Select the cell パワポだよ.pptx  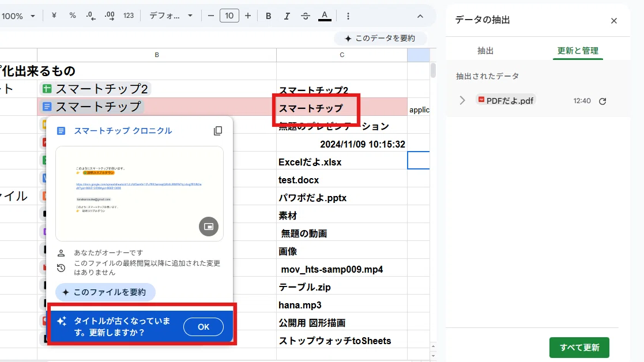pyautogui.click(x=342, y=197)
